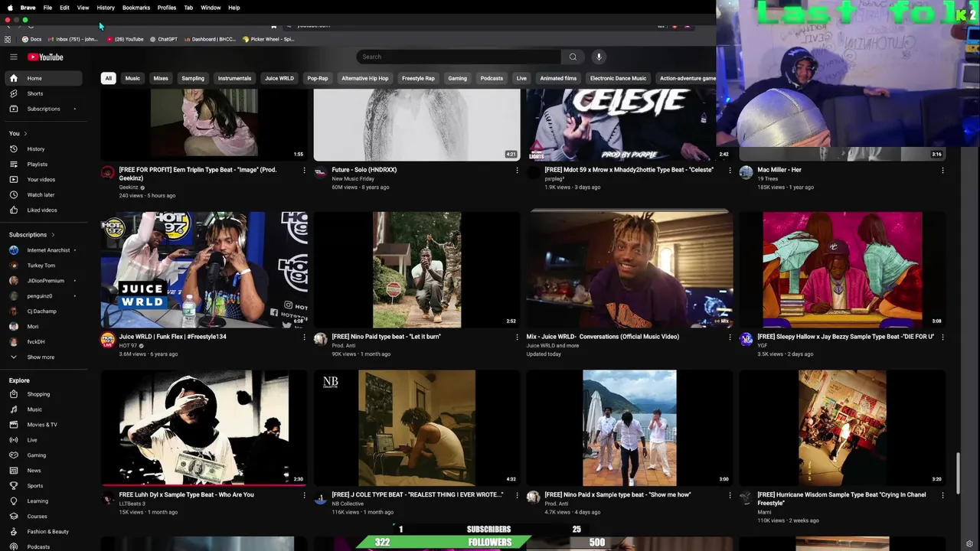
Task: Open Sports under Explore
Action: pos(43,486)
